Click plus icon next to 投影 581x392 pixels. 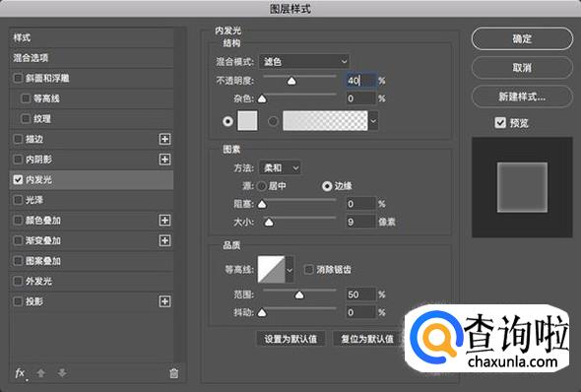pyautogui.click(x=164, y=301)
